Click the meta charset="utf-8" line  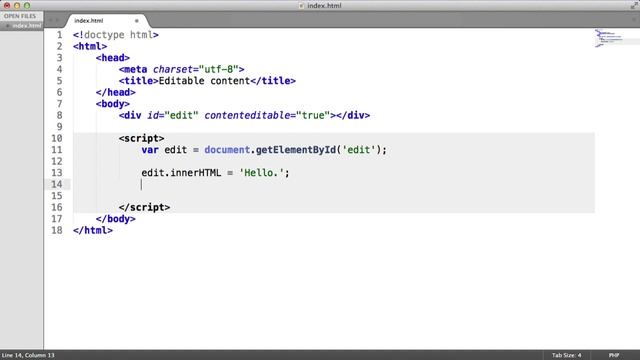pos(182,69)
